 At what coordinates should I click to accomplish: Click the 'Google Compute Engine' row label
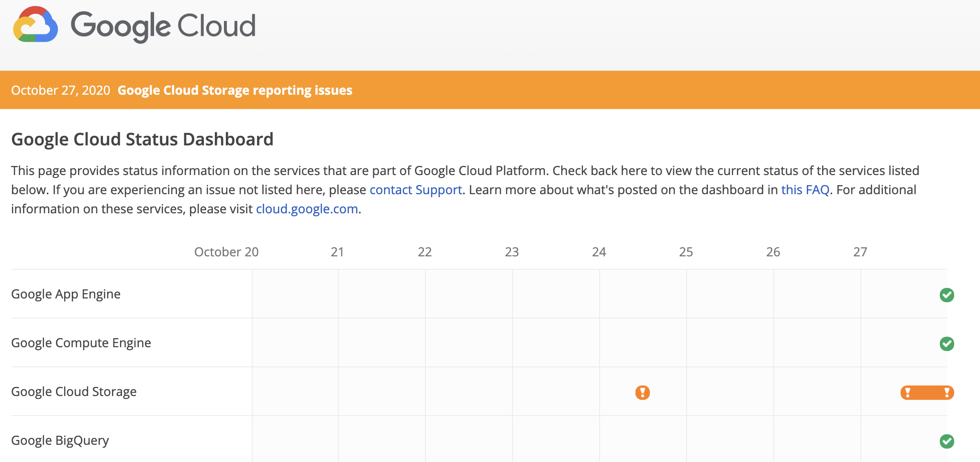81,343
